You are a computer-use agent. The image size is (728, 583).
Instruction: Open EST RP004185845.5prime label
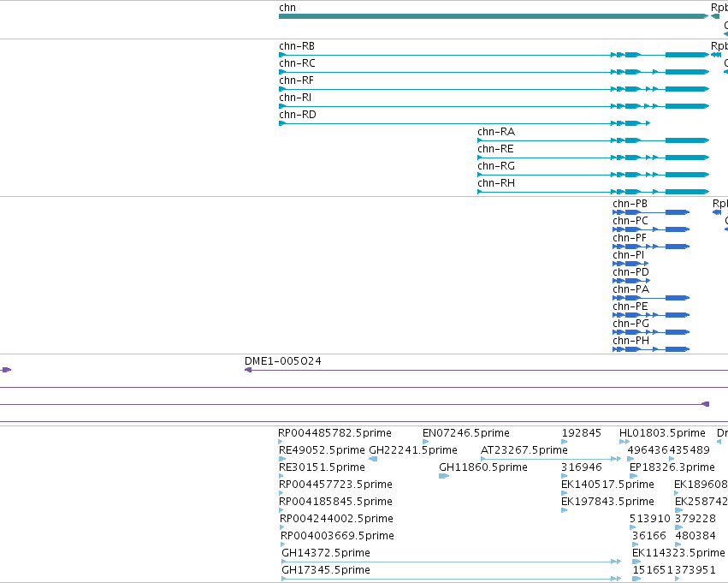click(335, 503)
